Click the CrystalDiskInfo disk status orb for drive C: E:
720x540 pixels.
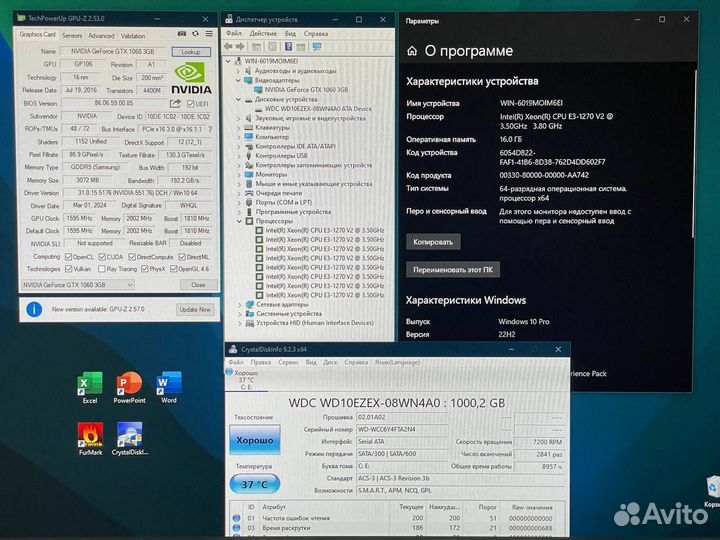coord(229,372)
